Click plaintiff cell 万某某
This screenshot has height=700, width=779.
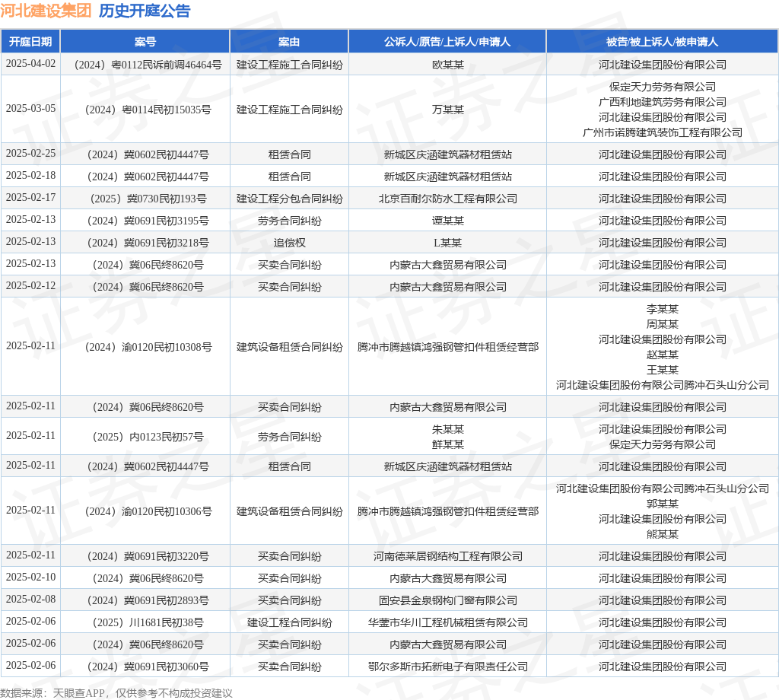pos(447,110)
